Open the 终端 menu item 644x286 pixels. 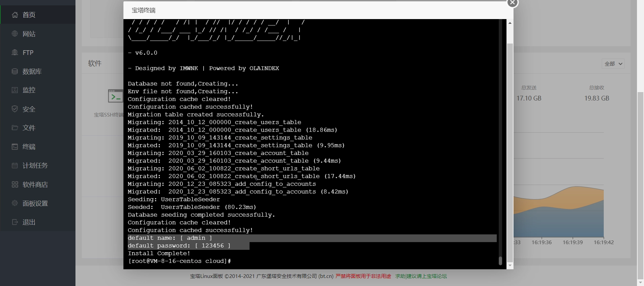click(x=29, y=147)
